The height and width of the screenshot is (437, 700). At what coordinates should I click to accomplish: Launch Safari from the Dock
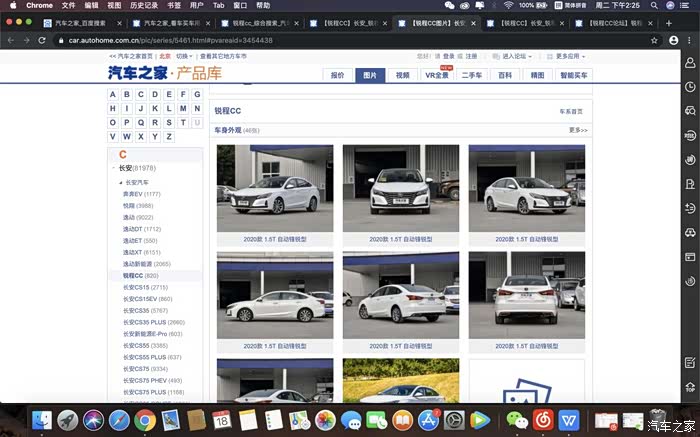click(120, 420)
